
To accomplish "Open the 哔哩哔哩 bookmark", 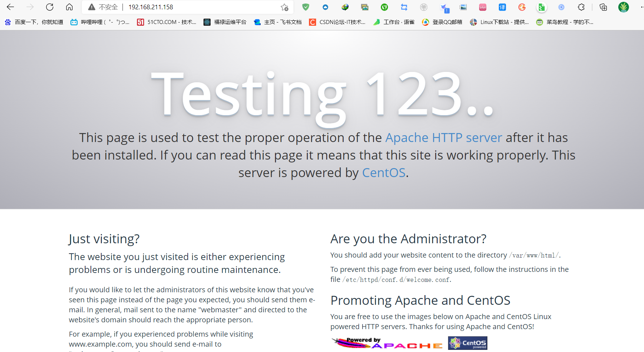I will (100, 22).
